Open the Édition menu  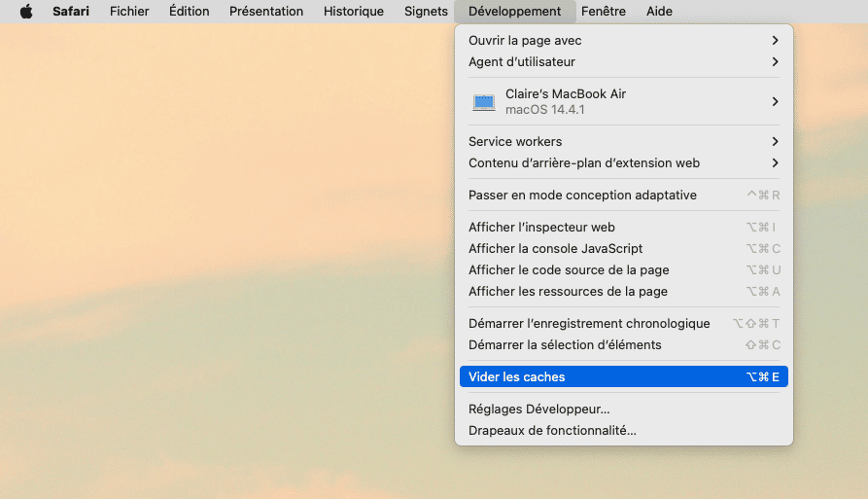pyautogui.click(x=189, y=11)
